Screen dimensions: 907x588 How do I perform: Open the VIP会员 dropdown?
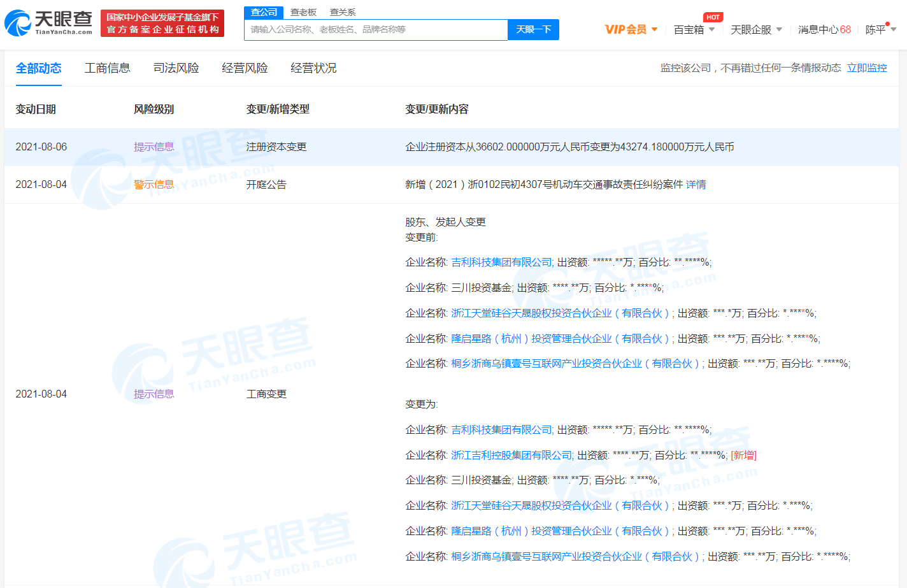pos(631,29)
